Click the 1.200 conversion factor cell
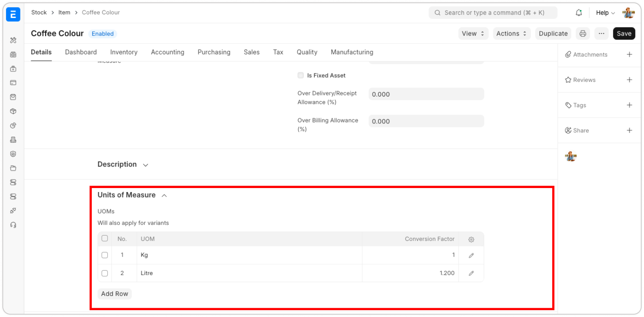 click(410, 273)
